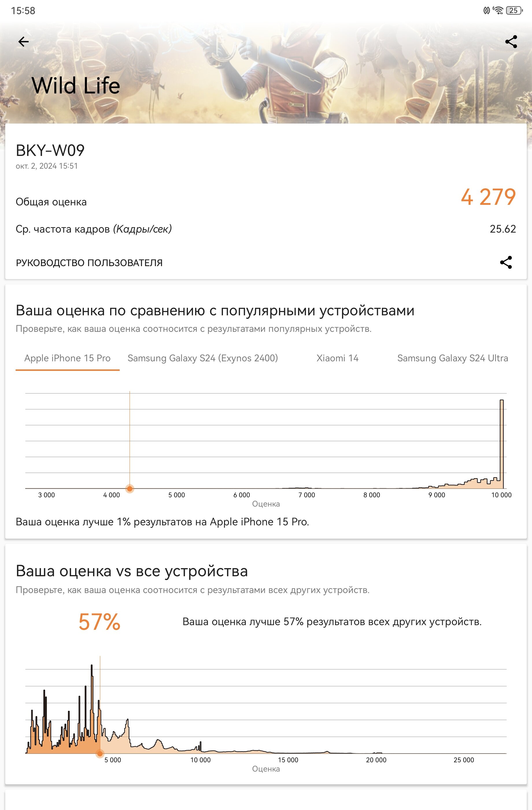Tap the NFC status icon
Viewport: 532px width, 810px height.
[x=486, y=10]
